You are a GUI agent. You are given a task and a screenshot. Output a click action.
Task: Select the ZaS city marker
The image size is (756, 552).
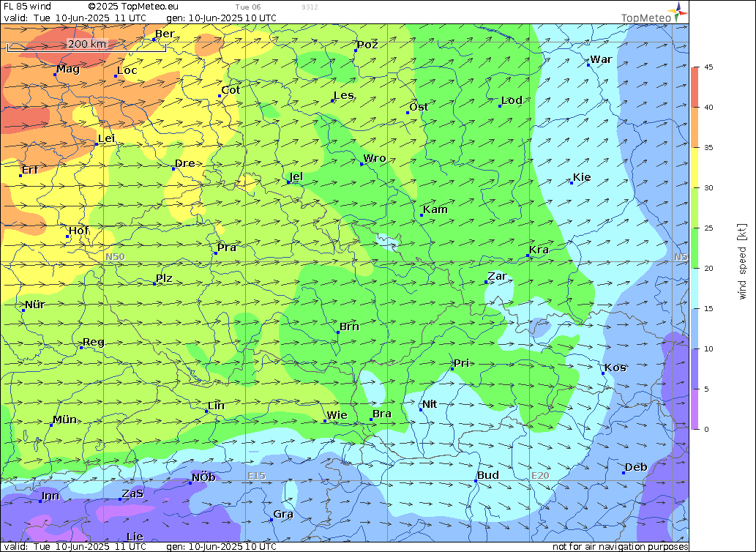[120, 499]
